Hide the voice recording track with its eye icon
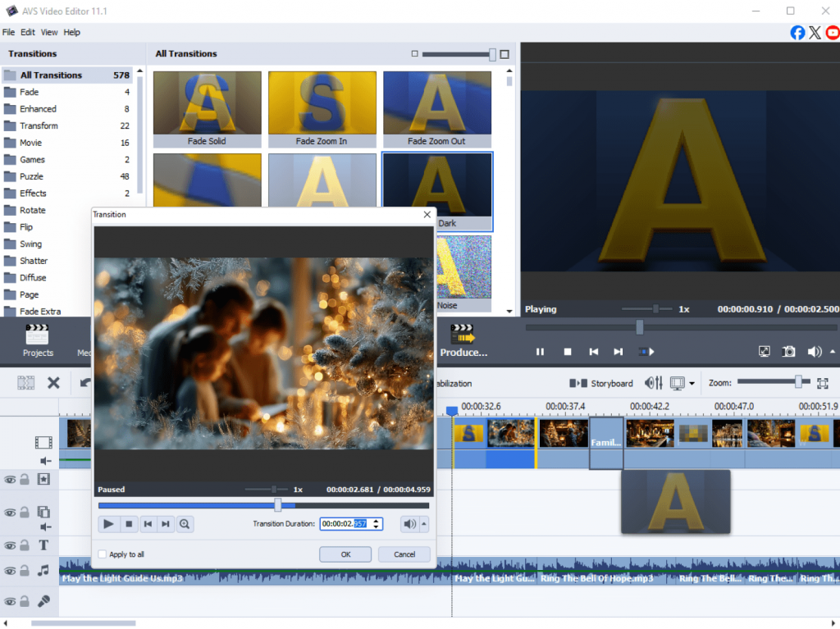The image size is (840, 629). pos(10,601)
